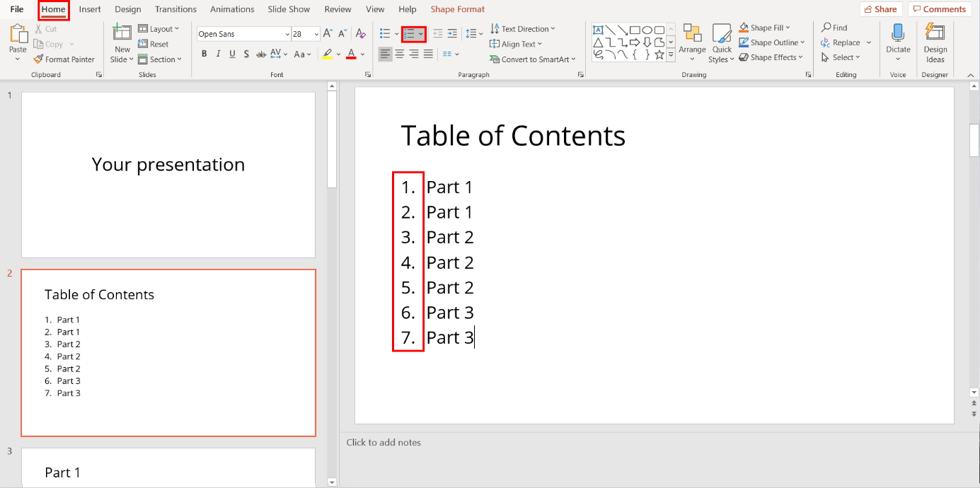Open the Font Size dropdown

point(316,33)
